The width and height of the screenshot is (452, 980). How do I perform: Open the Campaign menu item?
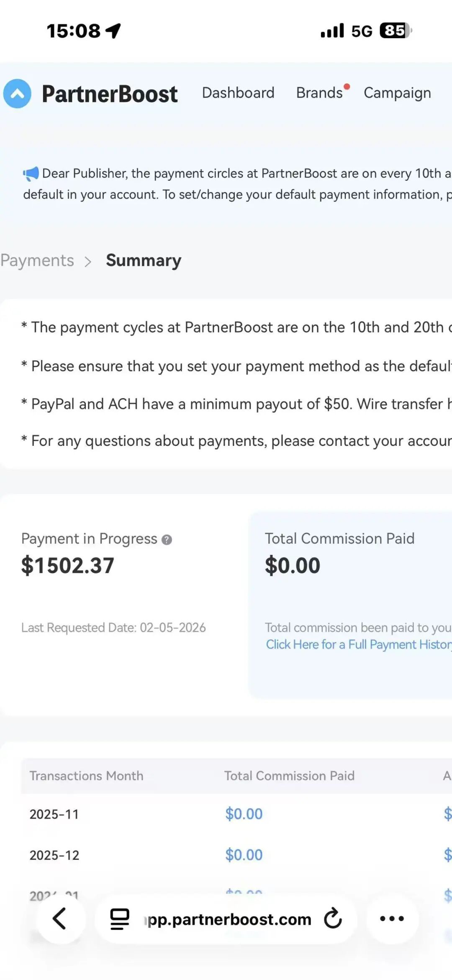pyautogui.click(x=397, y=93)
